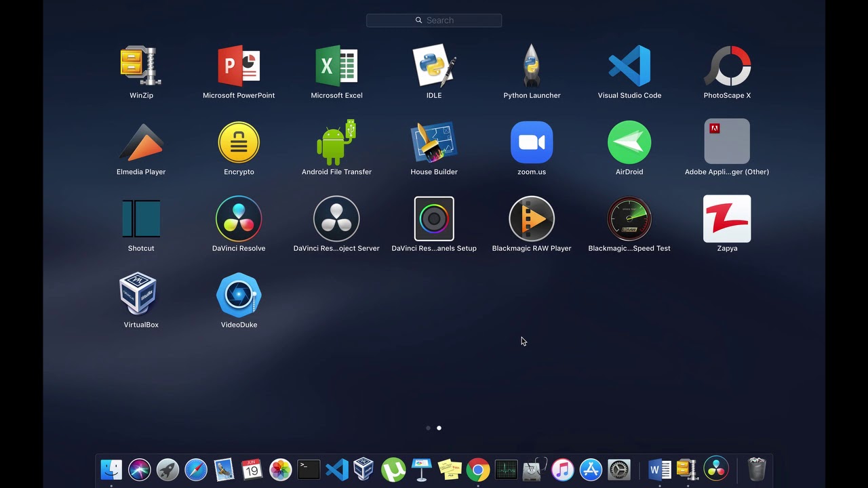Open Safari from the Dock

coord(196,470)
